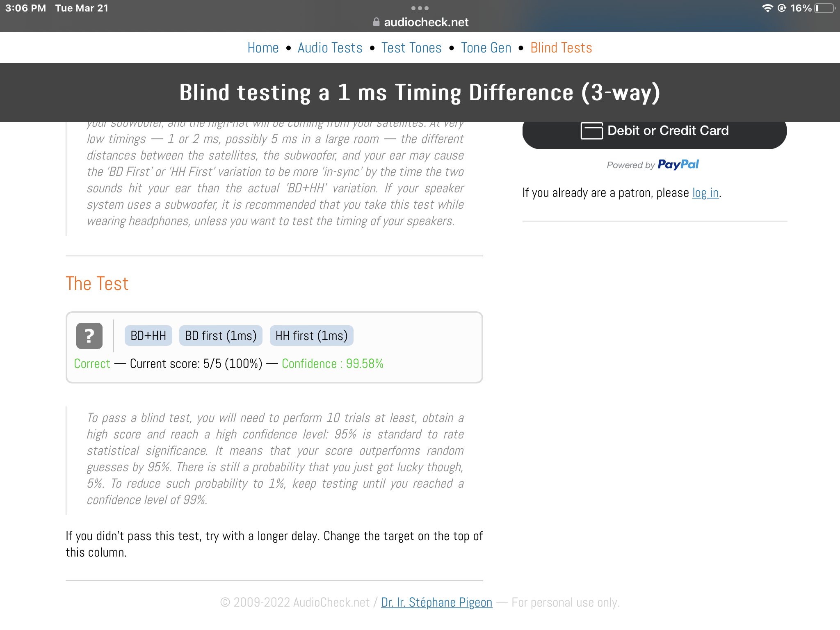Image resolution: width=840 pixels, height=630 pixels.
Task: Tap the lock icon beside audiocheck.net
Action: tap(376, 22)
